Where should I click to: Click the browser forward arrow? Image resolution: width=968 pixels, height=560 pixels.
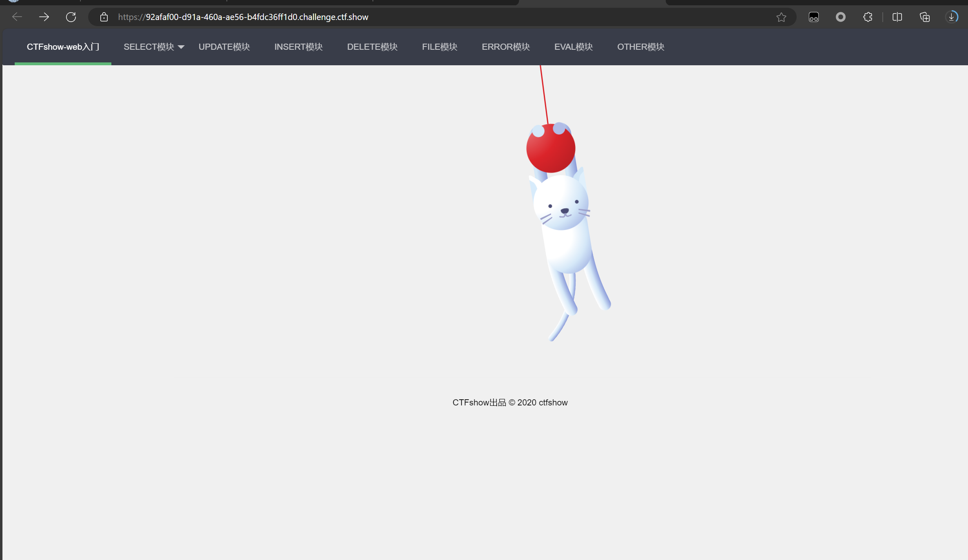point(44,17)
